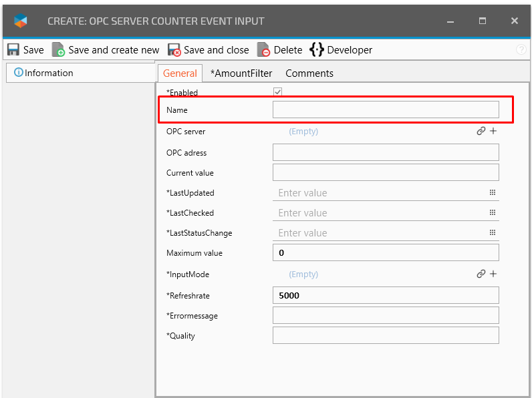The width and height of the screenshot is (532, 398).
Task: Click the OPC server (Empty) link
Action: pyautogui.click(x=303, y=132)
